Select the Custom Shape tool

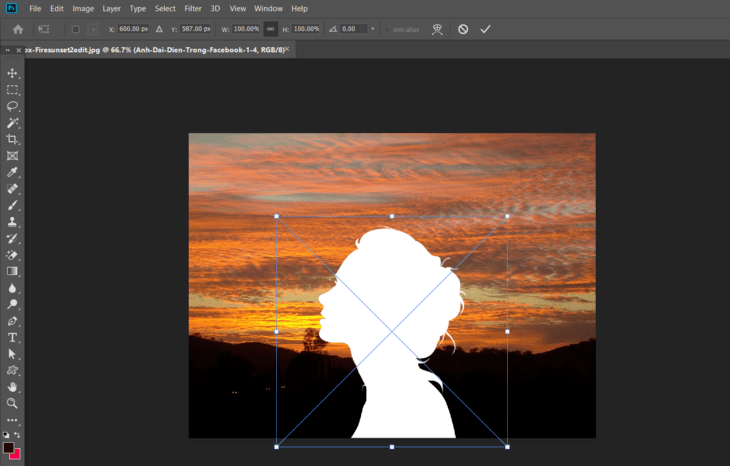coord(12,371)
